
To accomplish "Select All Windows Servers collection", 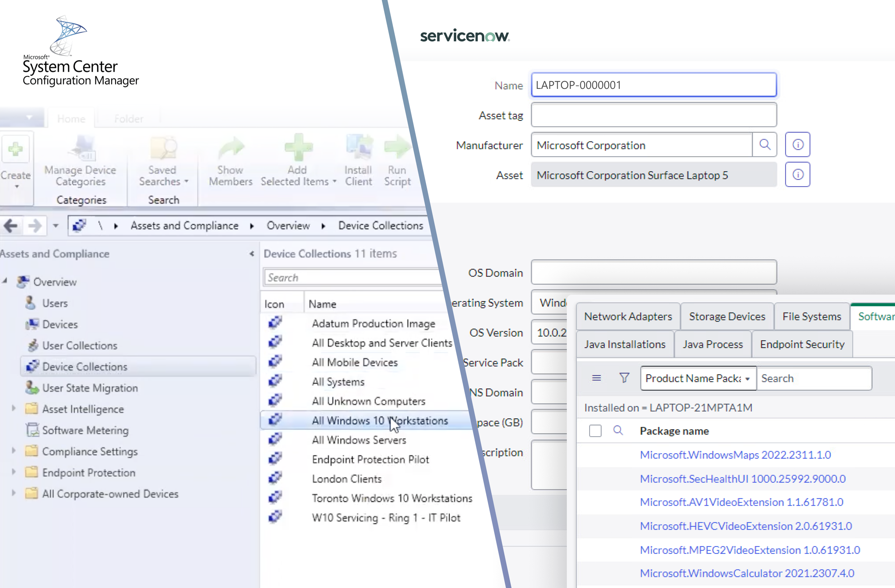I will tap(359, 440).
